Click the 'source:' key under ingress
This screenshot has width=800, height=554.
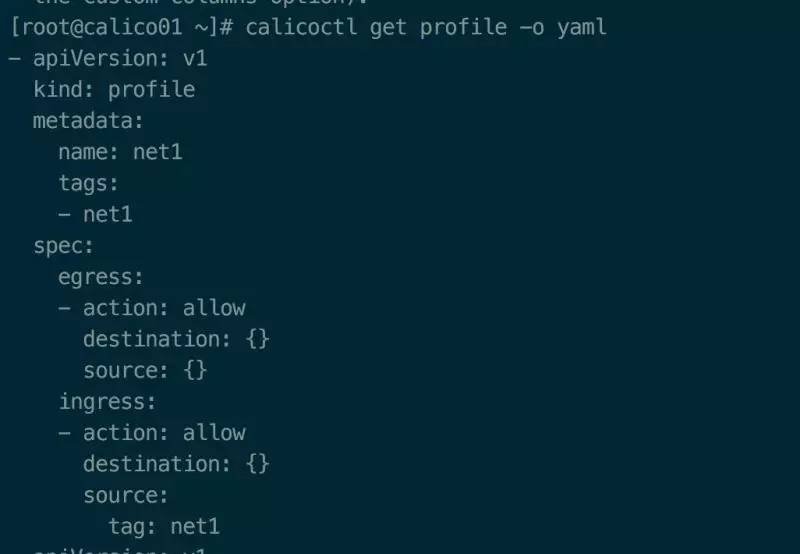(x=126, y=495)
